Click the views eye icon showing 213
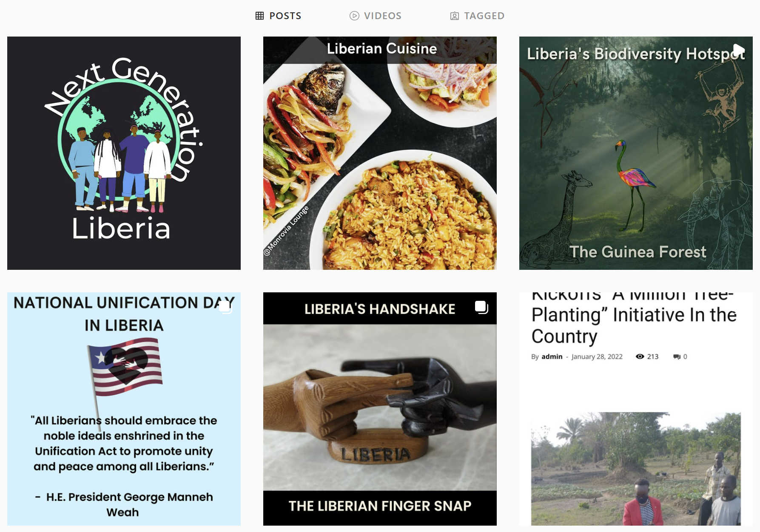Image resolution: width=760 pixels, height=532 pixels. (x=640, y=357)
